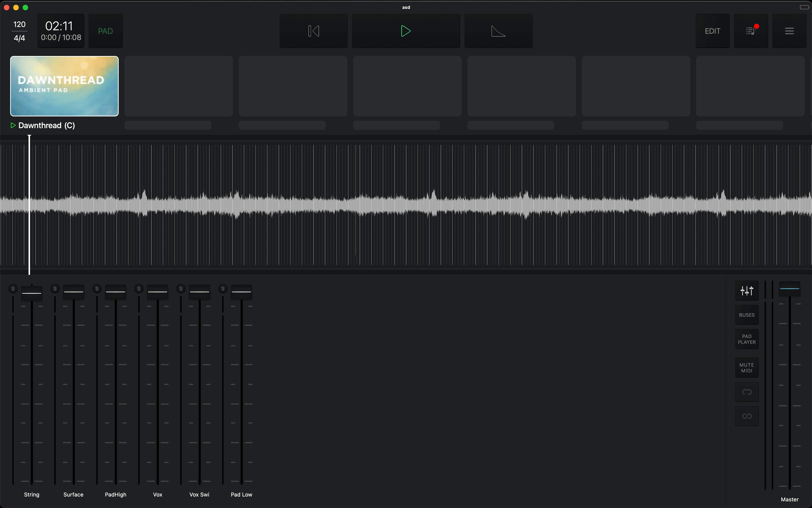This screenshot has width=812, height=508.
Task: Solo the Vox track
Action: pos(139,289)
